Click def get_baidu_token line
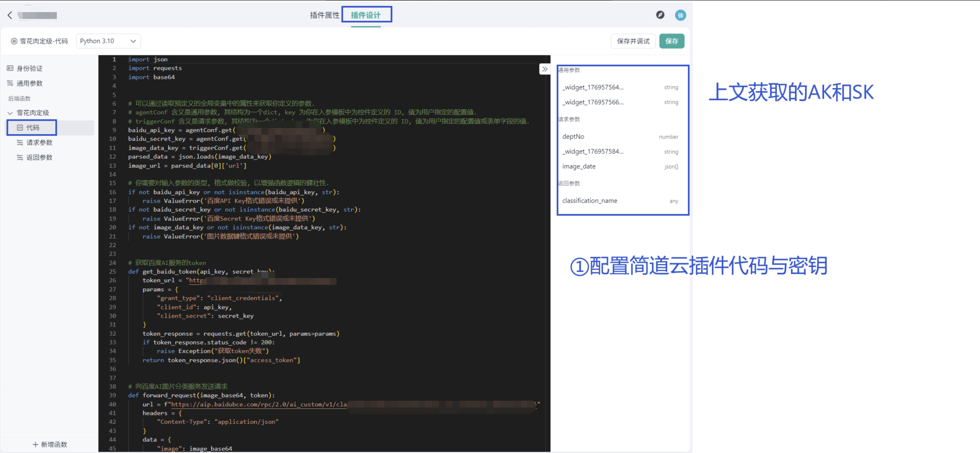The height and width of the screenshot is (453, 980). pos(201,272)
